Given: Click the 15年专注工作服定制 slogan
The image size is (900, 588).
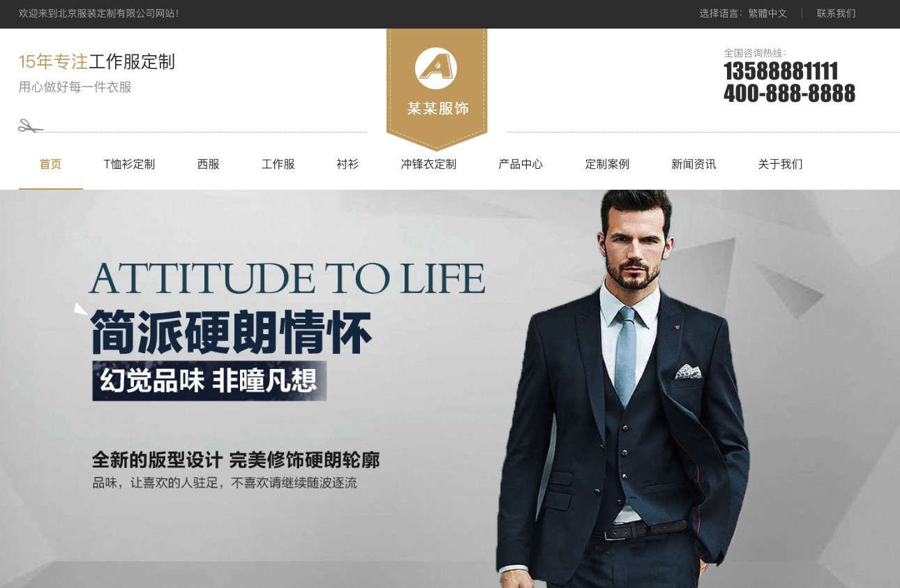Looking at the screenshot, I should click(97, 62).
